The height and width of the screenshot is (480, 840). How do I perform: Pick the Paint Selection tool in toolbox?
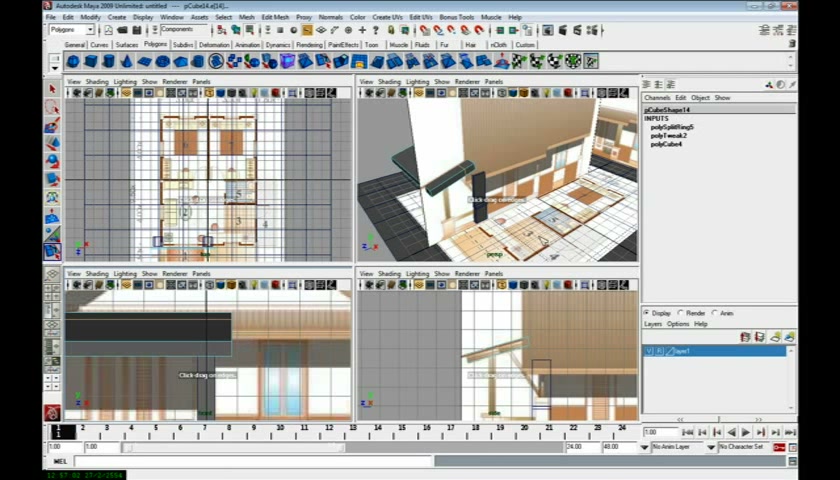(52, 125)
